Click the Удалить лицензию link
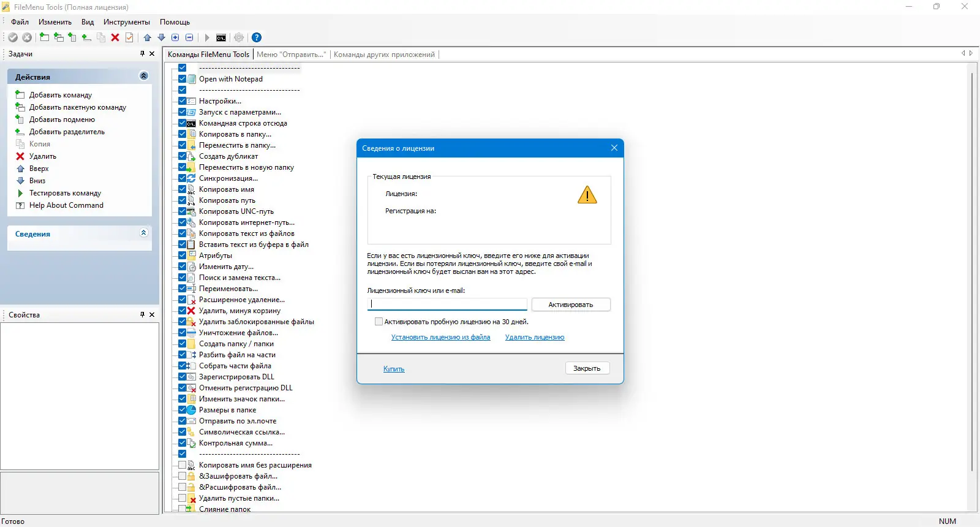The image size is (980, 527). click(535, 337)
